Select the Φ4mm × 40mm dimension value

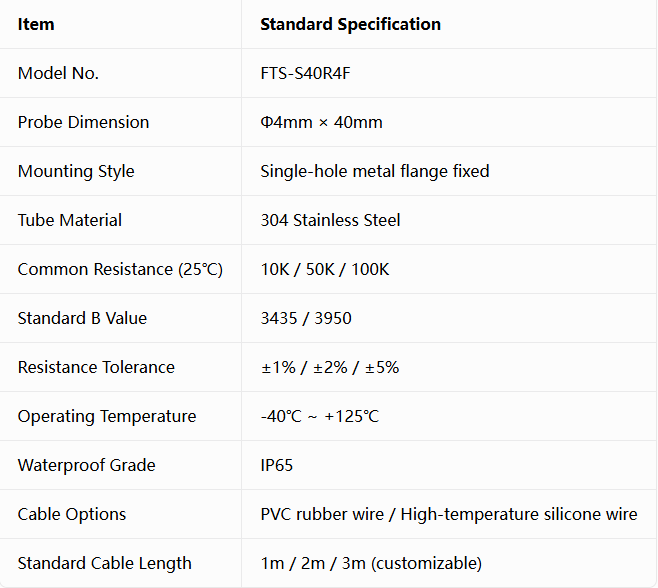321,123
